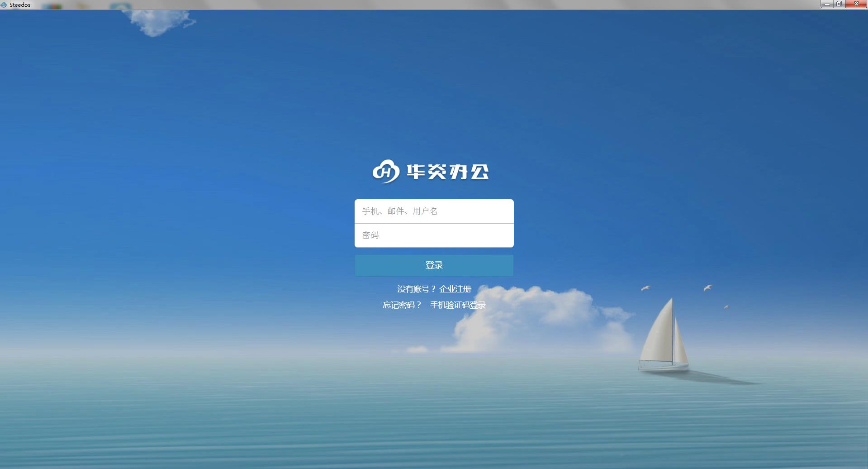Close the Steedos application window
868x469 pixels.
coord(857,4)
